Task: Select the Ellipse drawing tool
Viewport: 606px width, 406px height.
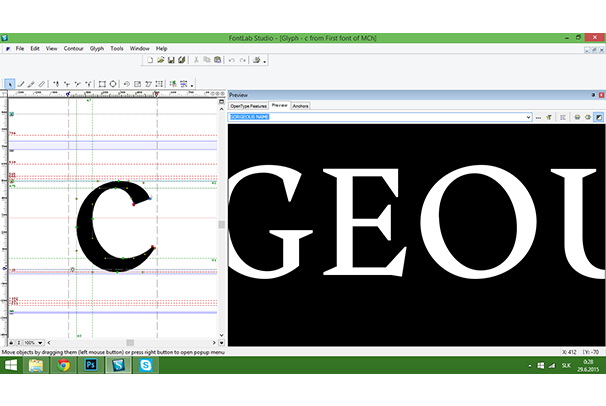Action: point(113,84)
